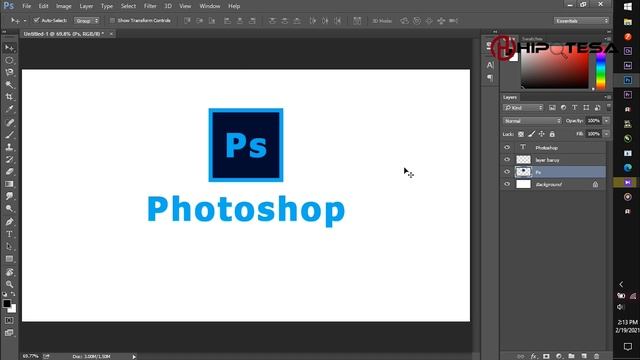Hide the Photoshop text layer
The height and width of the screenshot is (360, 640).
[x=507, y=147]
